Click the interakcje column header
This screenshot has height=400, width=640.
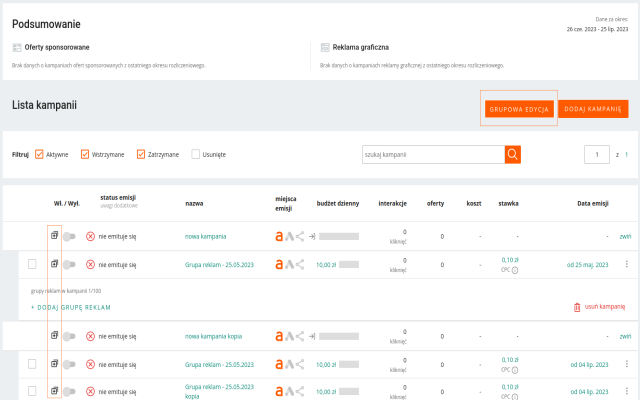click(x=392, y=203)
